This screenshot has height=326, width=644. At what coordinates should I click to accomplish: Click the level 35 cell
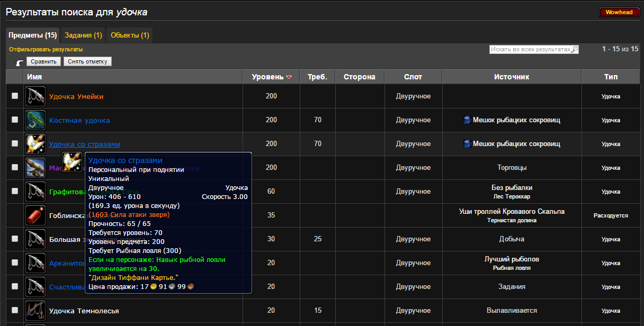coord(271,215)
